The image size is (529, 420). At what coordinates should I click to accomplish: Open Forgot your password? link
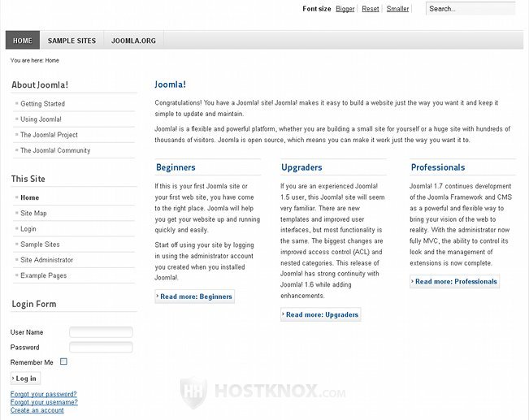(x=44, y=394)
